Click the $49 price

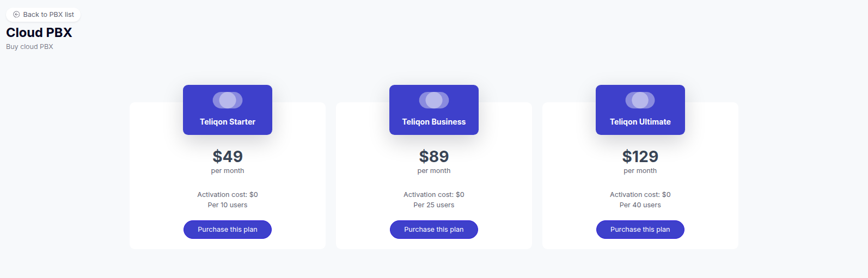[x=228, y=157]
